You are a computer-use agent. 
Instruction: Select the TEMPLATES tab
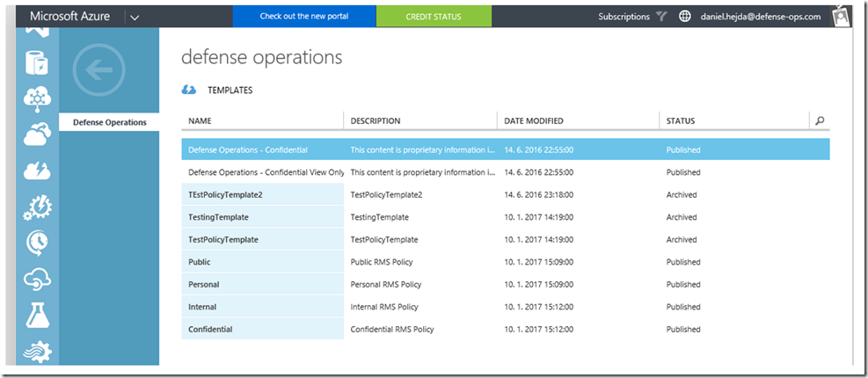230,91
